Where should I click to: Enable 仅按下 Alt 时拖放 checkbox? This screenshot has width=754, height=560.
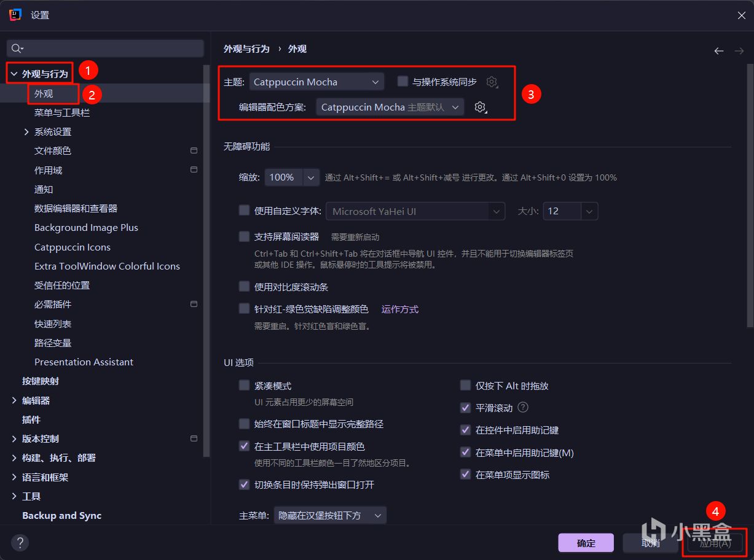(x=465, y=386)
